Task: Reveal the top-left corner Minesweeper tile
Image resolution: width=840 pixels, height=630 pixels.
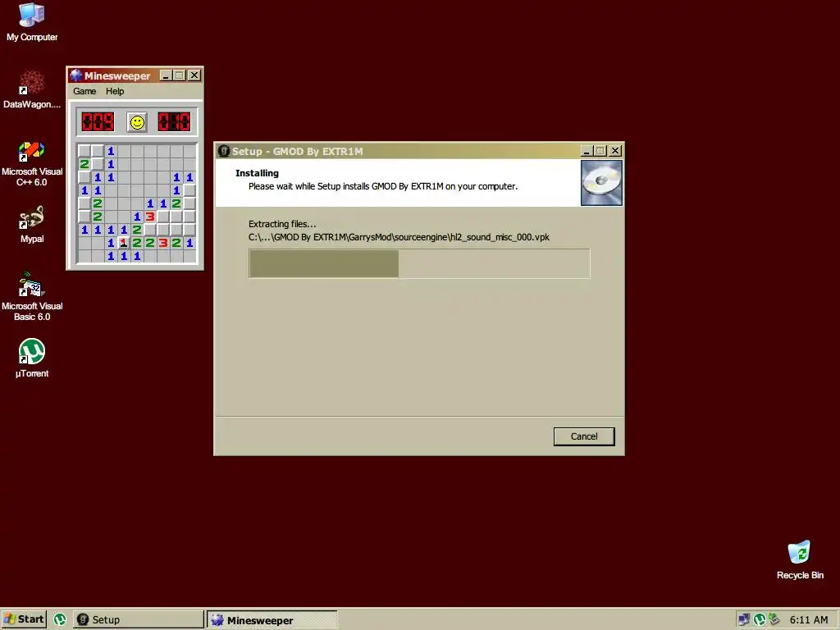Action: (x=84, y=151)
